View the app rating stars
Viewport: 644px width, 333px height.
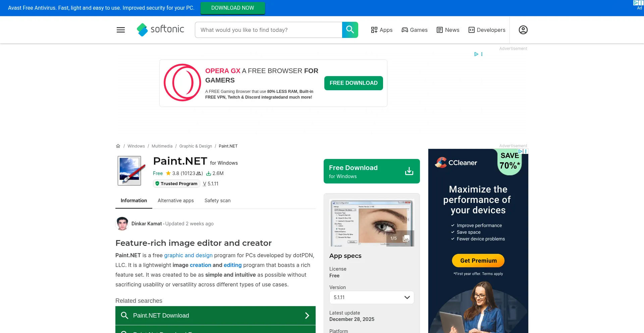pos(168,173)
